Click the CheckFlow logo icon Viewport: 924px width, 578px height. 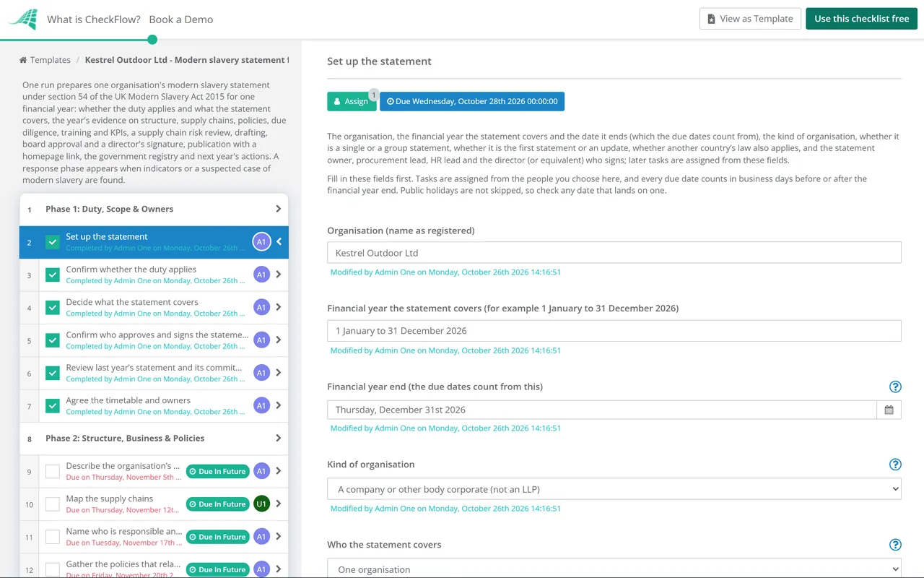pos(22,20)
